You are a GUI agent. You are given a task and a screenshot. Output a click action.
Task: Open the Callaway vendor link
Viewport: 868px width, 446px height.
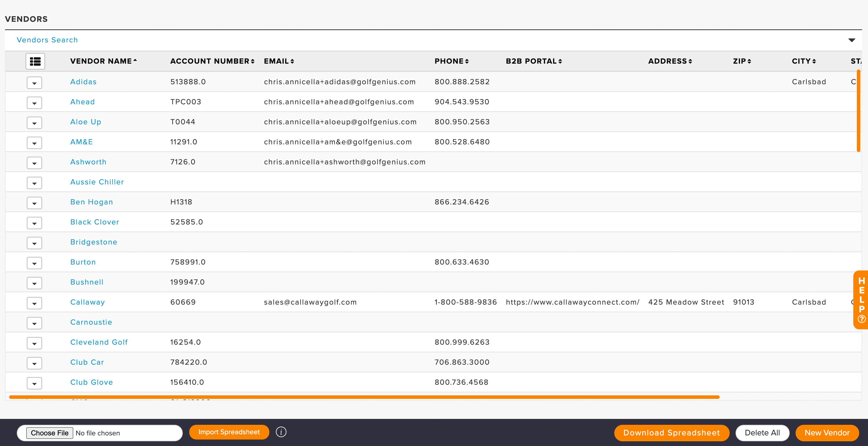pyautogui.click(x=88, y=302)
